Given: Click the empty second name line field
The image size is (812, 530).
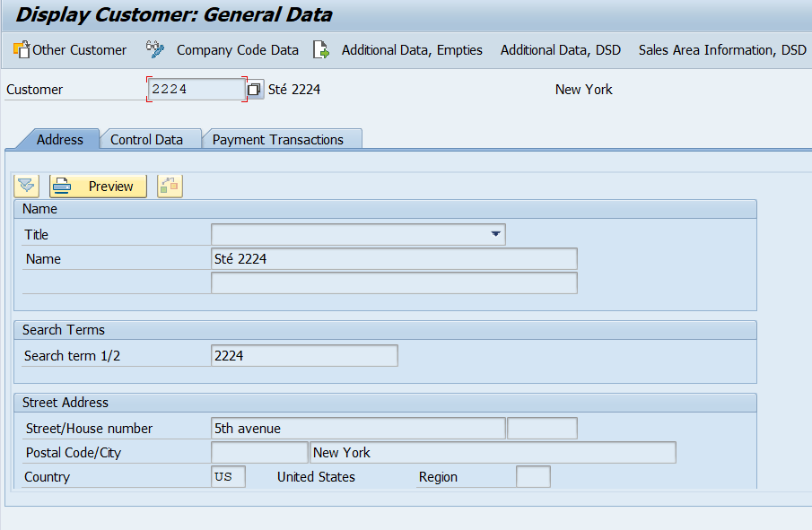Looking at the screenshot, I should (394, 283).
